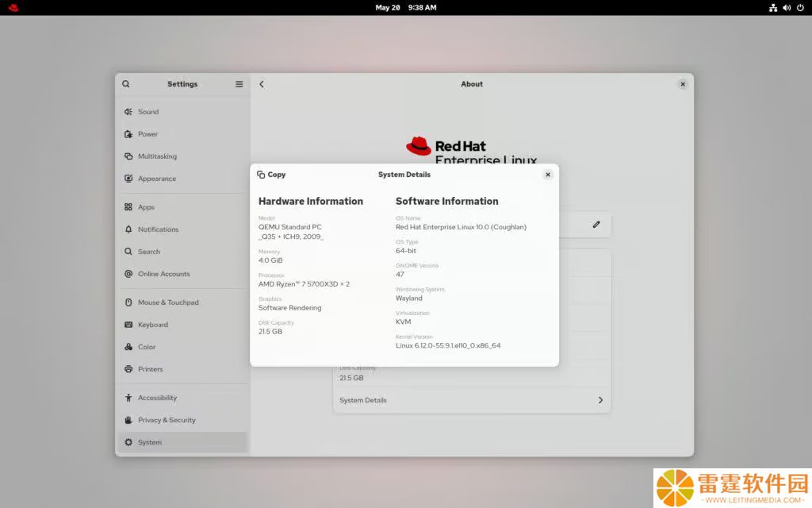The width and height of the screenshot is (812, 508).
Task: Click the kernel version Linux 6.12.0 text
Action: tap(448, 346)
